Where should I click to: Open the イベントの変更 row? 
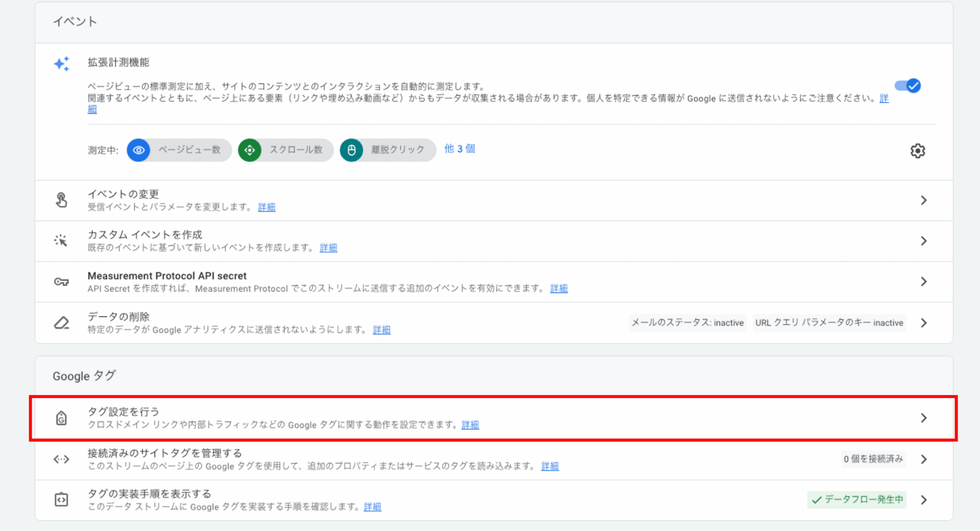[494, 200]
